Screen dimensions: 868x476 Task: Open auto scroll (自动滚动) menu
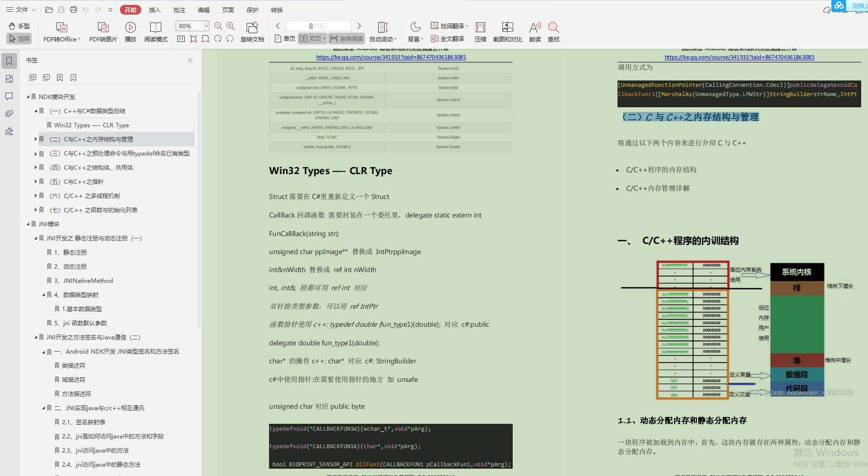[383, 33]
